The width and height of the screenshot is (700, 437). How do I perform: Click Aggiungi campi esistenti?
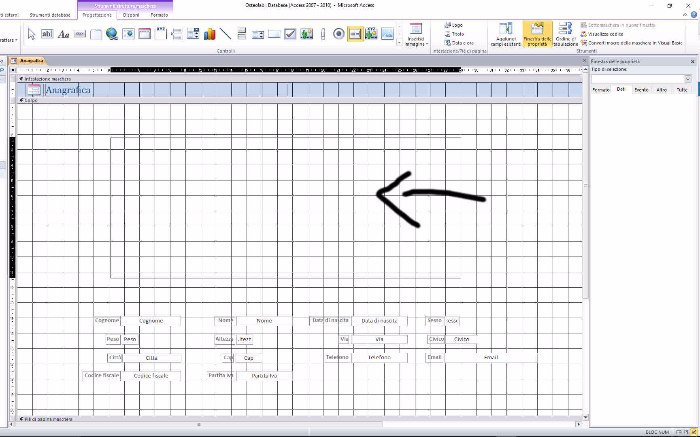coord(506,35)
